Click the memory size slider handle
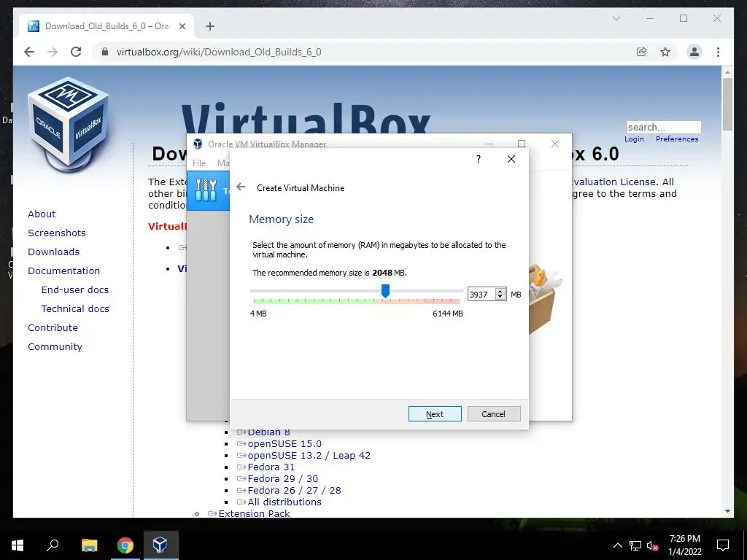Image resolution: width=747 pixels, height=560 pixels. click(x=385, y=291)
